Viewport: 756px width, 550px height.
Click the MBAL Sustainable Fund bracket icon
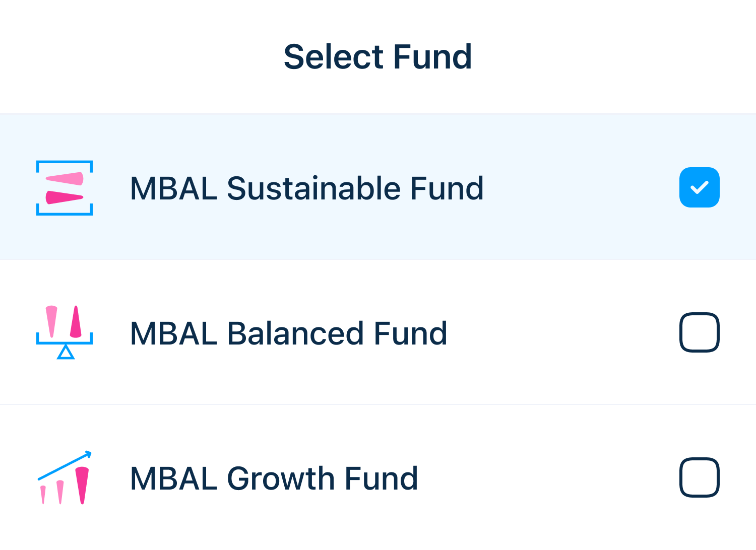click(x=65, y=188)
